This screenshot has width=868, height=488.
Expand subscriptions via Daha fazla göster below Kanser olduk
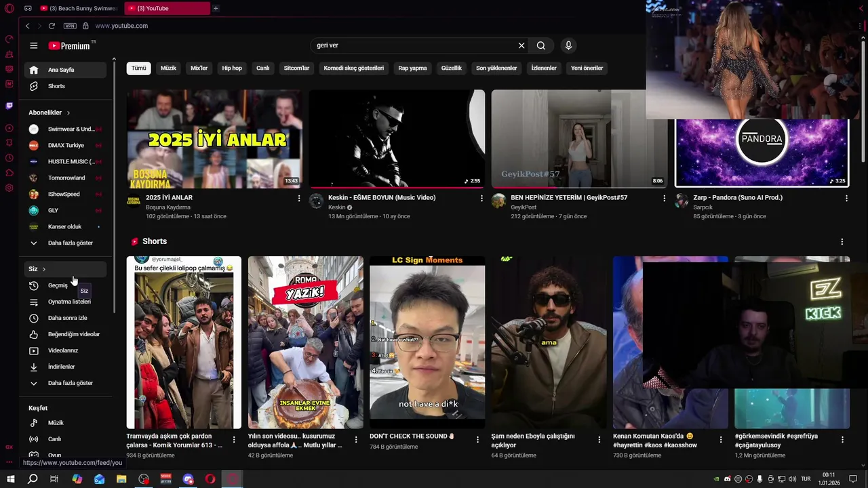[x=65, y=243]
